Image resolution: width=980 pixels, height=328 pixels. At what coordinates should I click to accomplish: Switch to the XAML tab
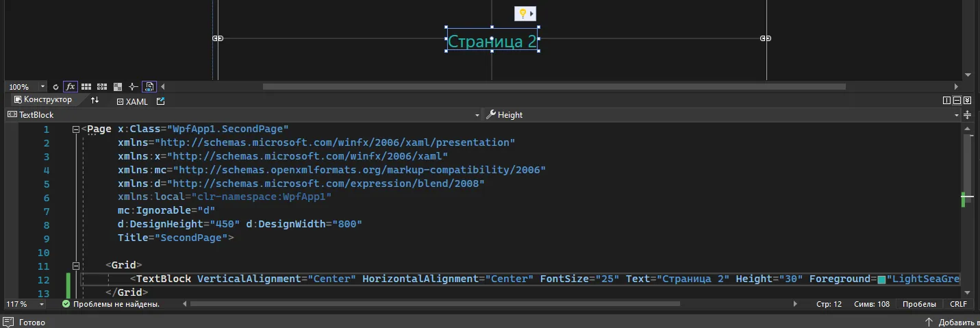131,101
